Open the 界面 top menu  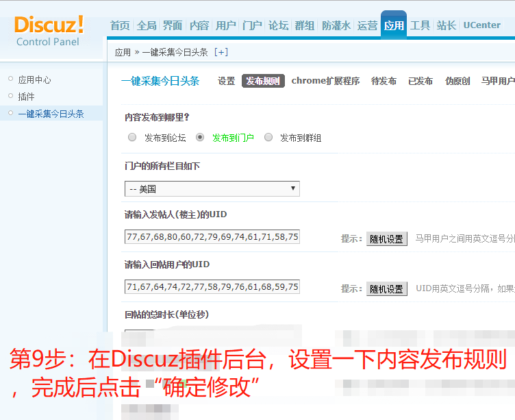coord(173,25)
